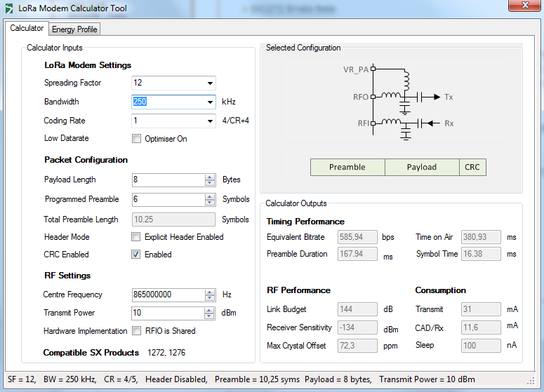
Task: Click the Max Crystal Offset value 72,3
Action: [357, 346]
